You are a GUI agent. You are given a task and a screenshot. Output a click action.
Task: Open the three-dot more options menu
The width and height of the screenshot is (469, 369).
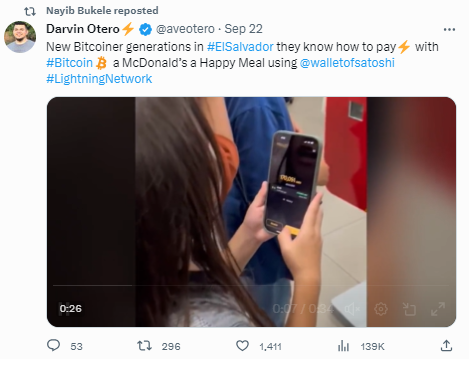tap(449, 29)
